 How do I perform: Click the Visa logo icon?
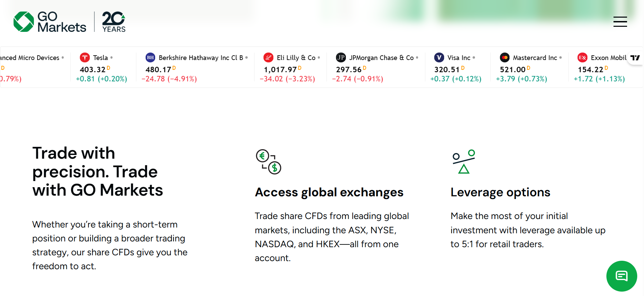(x=439, y=58)
